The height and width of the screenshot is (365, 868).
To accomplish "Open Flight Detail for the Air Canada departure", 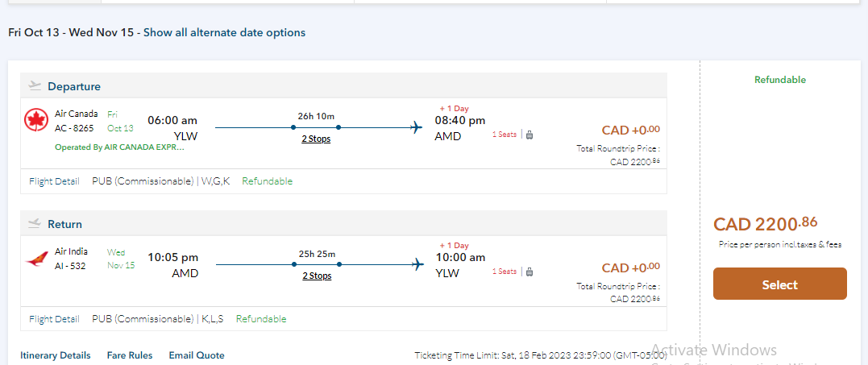I will [x=54, y=181].
